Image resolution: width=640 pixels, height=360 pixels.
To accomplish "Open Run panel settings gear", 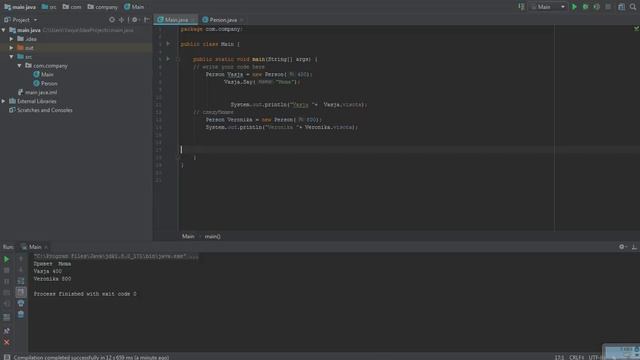I will [622, 247].
